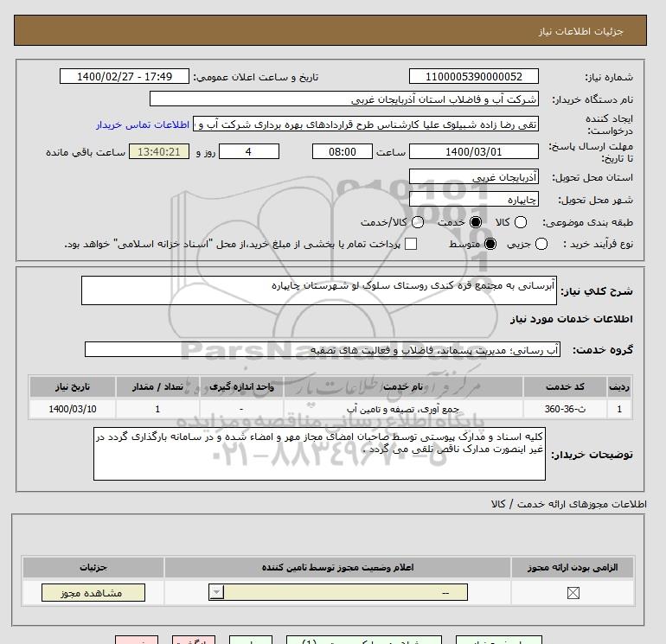Viewport: 666px width, 644px height.
Task: Click the need number field 1100005390000052
Action: pos(474,76)
